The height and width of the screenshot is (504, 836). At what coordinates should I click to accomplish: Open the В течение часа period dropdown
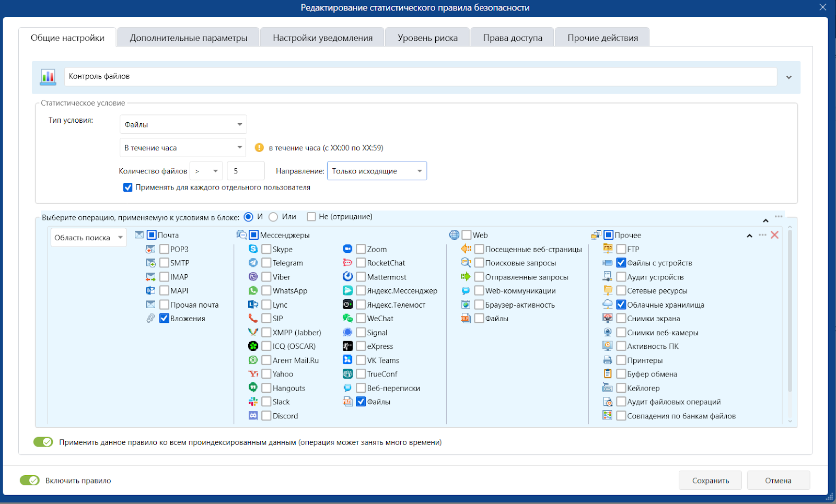(183, 148)
